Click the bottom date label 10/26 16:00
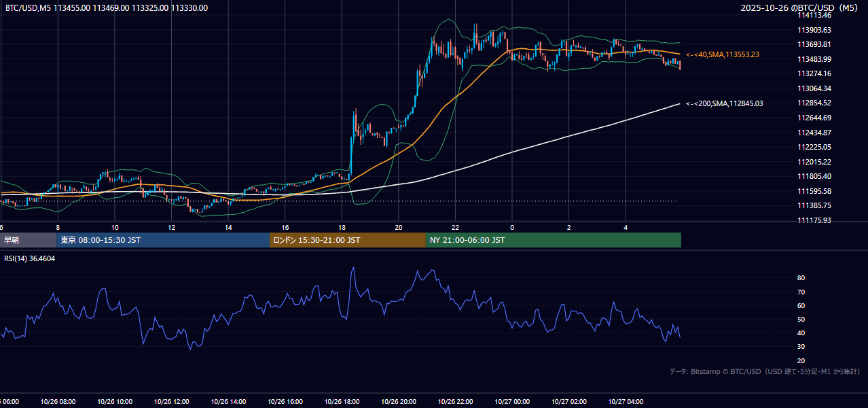 click(285, 402)
